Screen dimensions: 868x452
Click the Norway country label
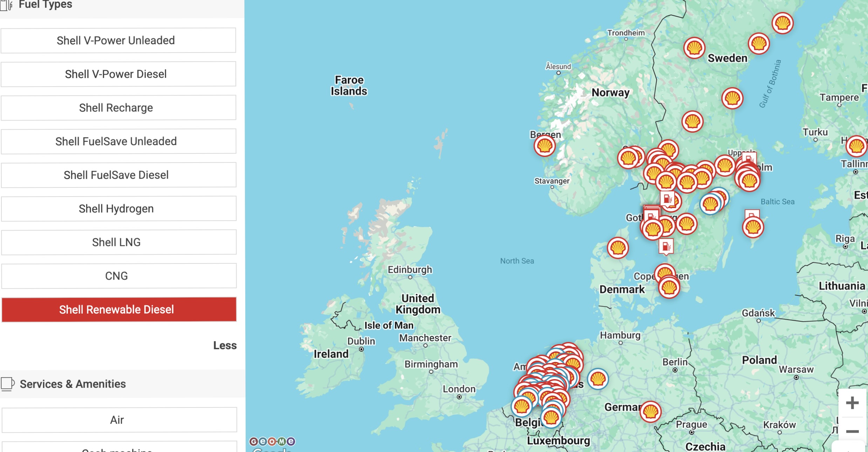click(x=610, y=93)
